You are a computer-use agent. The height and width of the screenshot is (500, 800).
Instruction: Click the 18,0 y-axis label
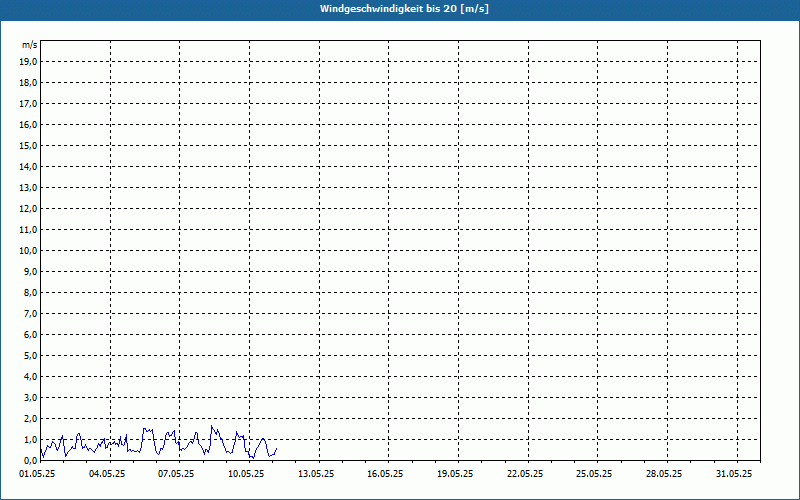click(28, 83)
